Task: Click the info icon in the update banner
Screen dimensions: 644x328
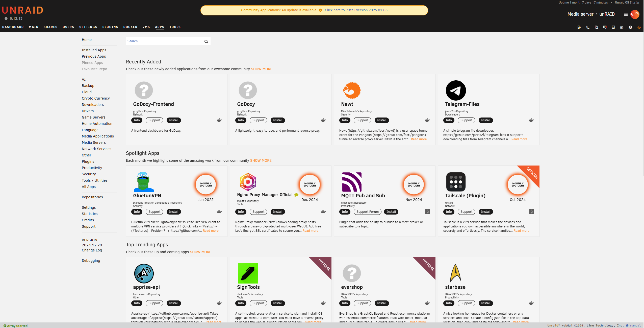Action: (320, 10)
